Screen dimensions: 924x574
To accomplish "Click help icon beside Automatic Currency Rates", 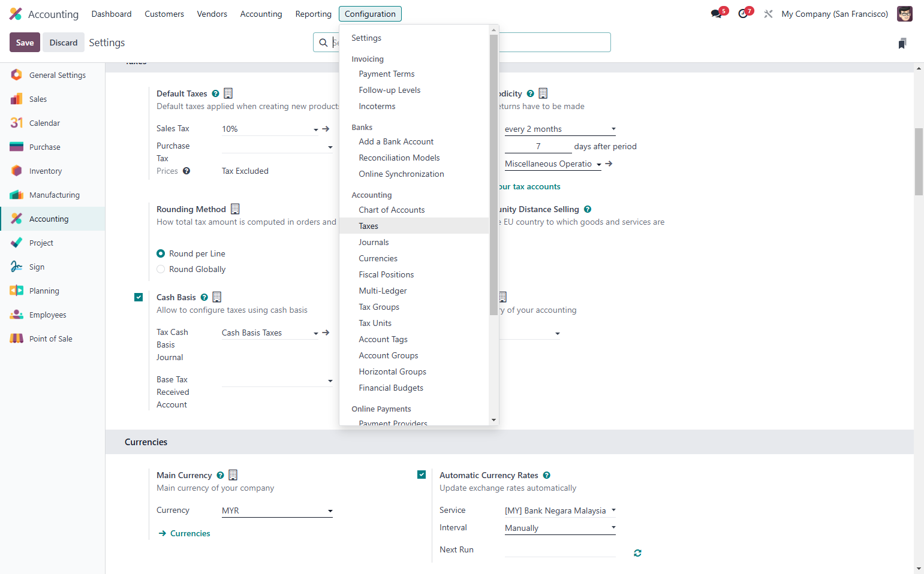I will click(547, 475).
